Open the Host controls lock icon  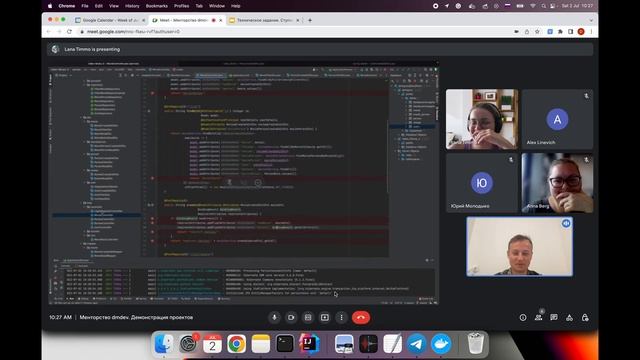(x=585, y=318)
